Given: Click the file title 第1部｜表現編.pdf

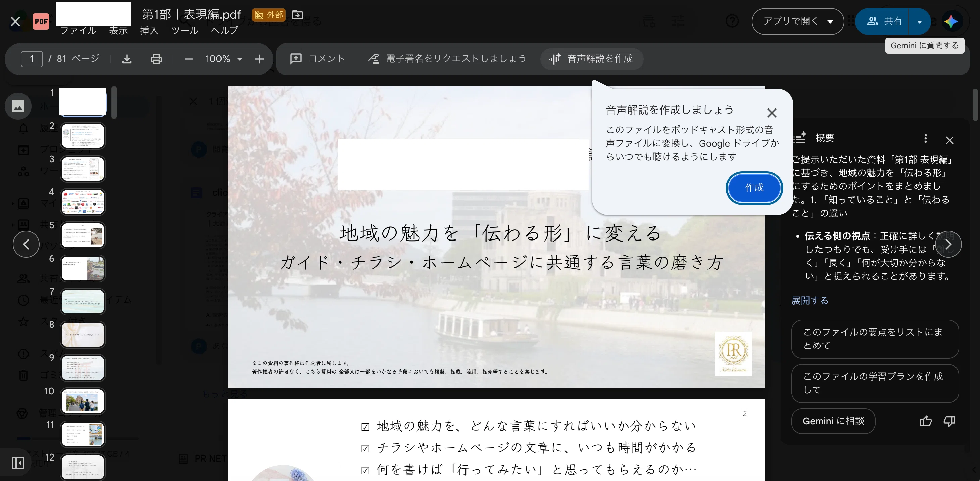Looking at the screenshot, I should point(191,14).
